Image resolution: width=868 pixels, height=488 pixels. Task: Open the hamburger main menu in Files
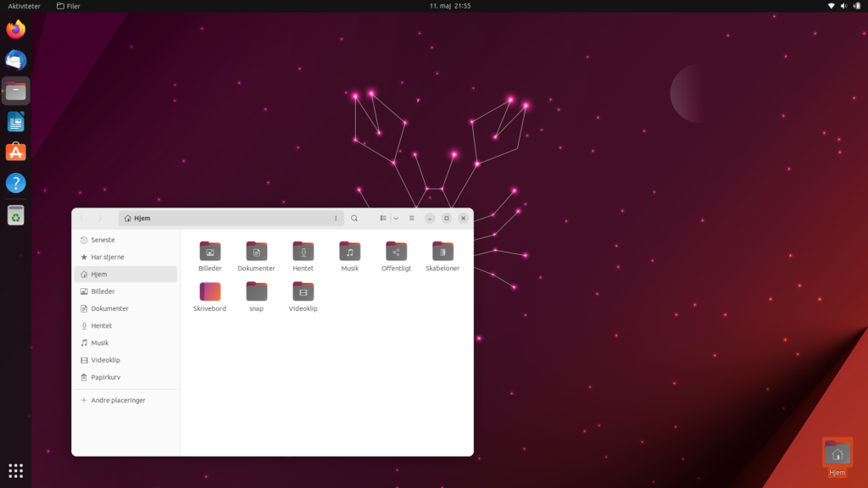tap(411, 218)
